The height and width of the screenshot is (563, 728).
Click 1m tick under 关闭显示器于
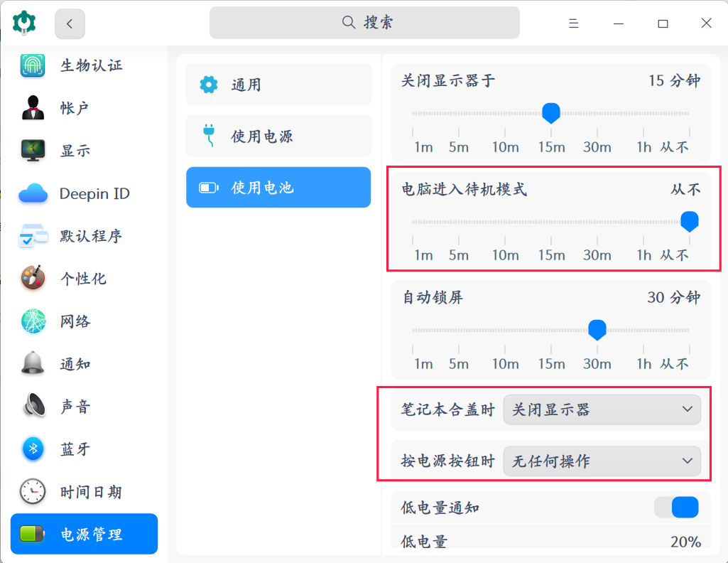(423, 147)
